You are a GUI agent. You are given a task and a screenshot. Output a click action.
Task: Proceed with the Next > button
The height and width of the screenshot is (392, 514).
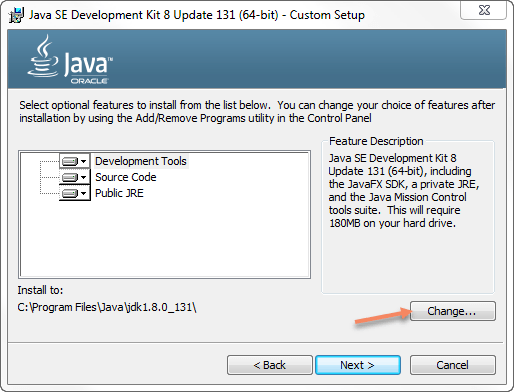358,365
